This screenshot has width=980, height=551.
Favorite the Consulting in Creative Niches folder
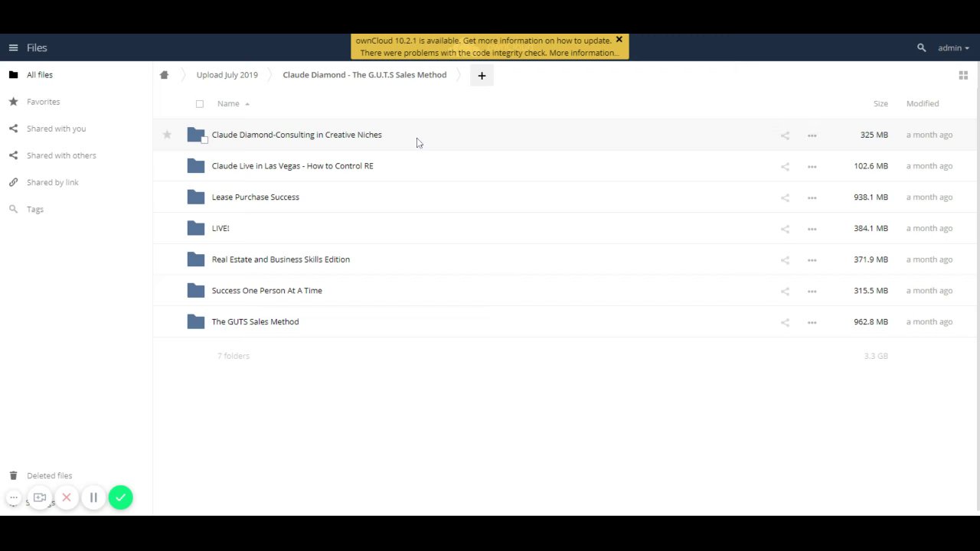click(x=167, y=135)
